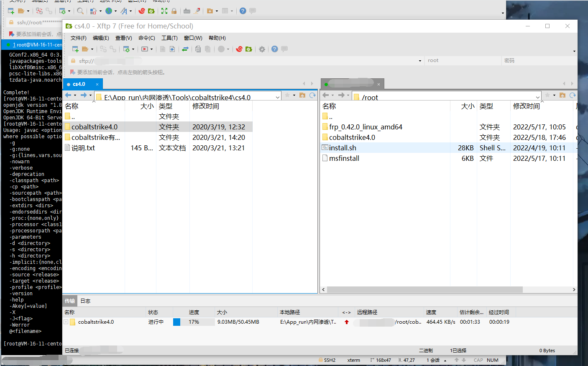Viewport: 588px width, 366px height.
Task: Switch to the 日志 log tab
Action: (85, 301)
